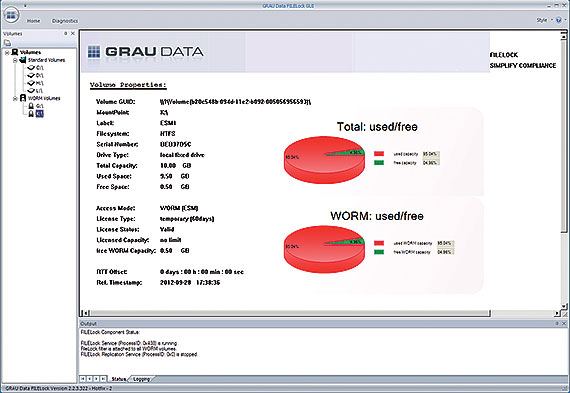Click the drive icon next to D:\
570x393 pixels.
click(31, 75)
